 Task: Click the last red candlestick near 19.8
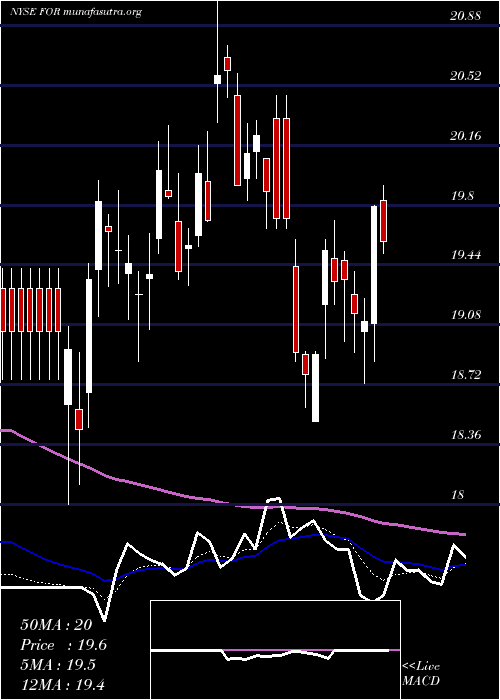click(x=383, y=220)
